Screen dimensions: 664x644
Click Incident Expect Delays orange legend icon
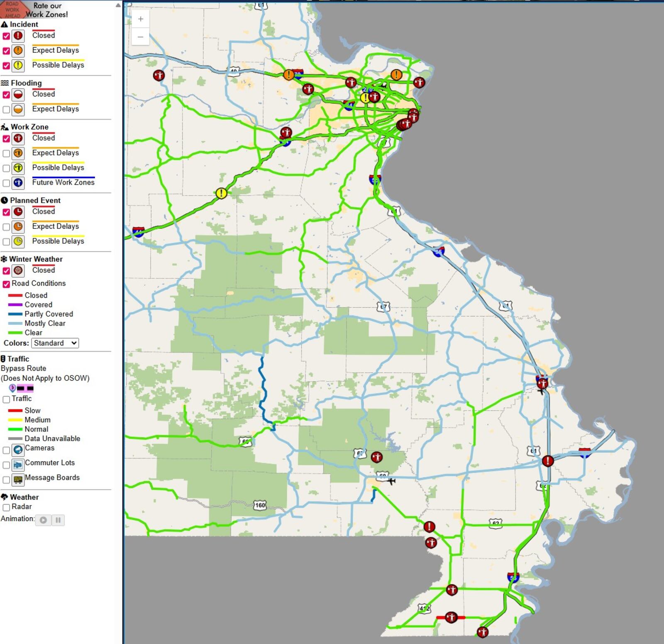[x=18, y=51]
